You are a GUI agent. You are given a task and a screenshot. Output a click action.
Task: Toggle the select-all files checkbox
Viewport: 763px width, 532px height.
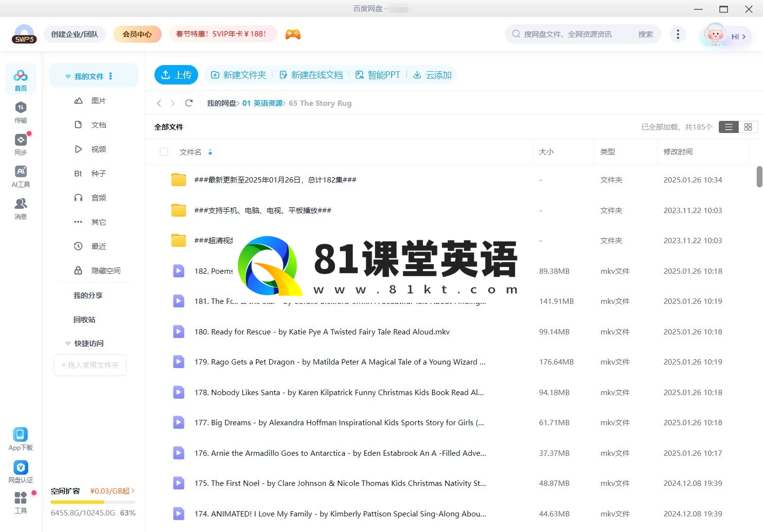164,152
